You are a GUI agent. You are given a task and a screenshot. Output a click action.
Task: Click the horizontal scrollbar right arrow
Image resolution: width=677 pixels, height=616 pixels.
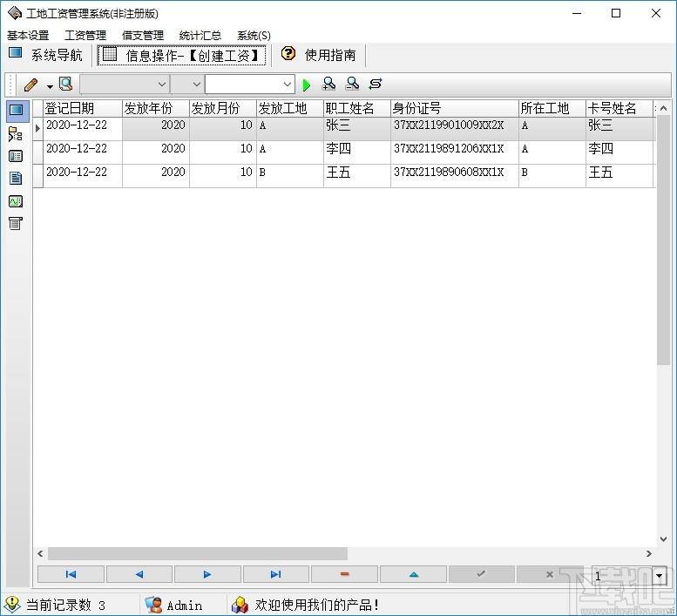click(x=648, y=553)
